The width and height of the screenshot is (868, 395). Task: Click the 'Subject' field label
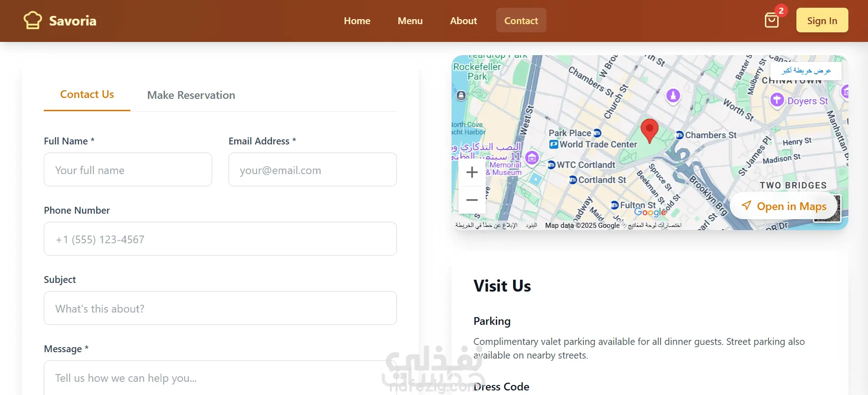(60, 280)
